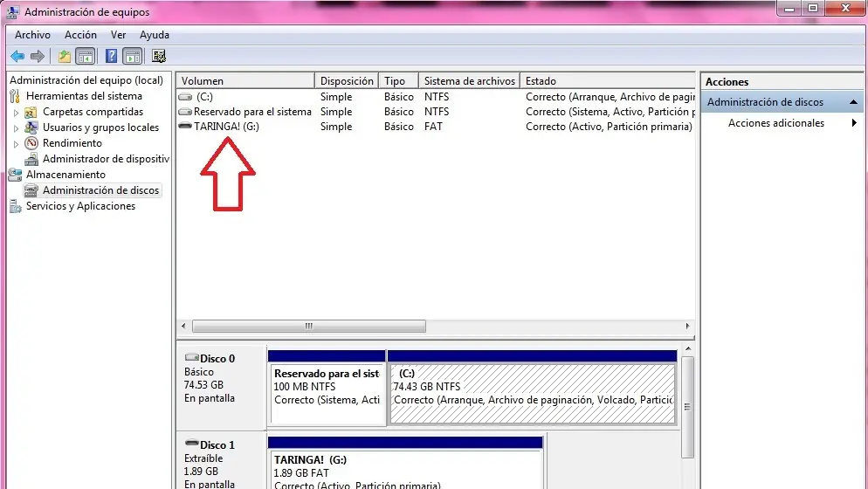Open the Acción menu
Screen dimensions: 868x489
[81, 35]
